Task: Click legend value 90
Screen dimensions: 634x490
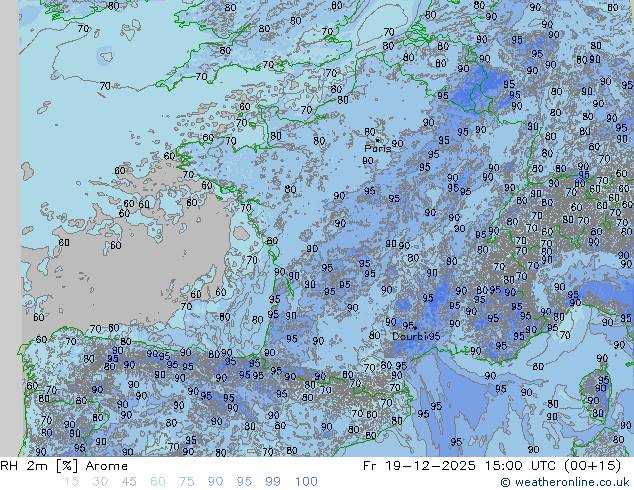Action: click(215, 482)
